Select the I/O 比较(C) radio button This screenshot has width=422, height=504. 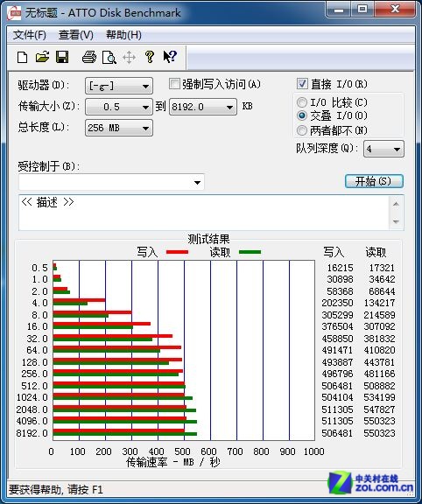(302, 102)
